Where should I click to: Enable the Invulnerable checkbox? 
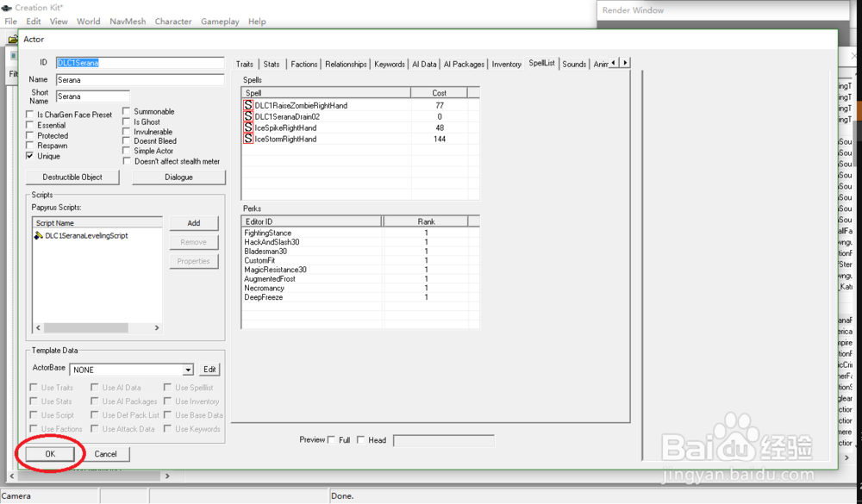[127, 131]
